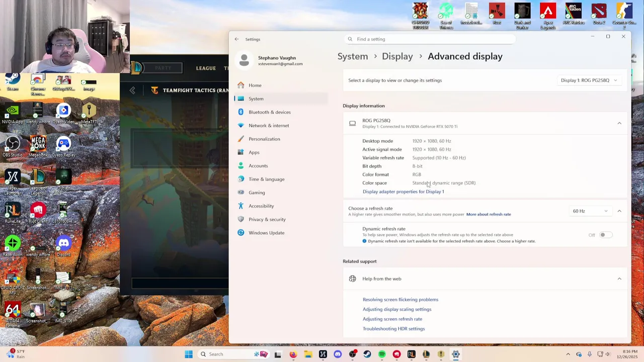
Task: Open More about refresh rate link
Action: click(489, 214)
